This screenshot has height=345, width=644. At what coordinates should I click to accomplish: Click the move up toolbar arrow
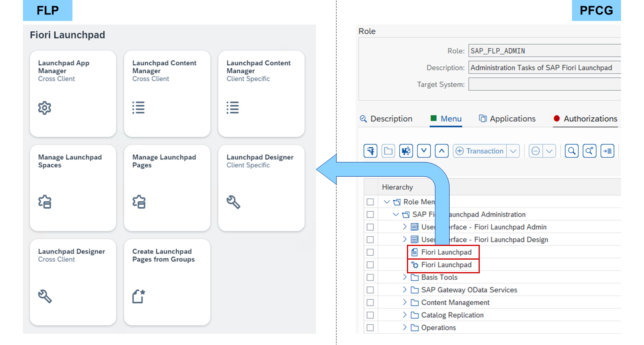click(442, 151)
